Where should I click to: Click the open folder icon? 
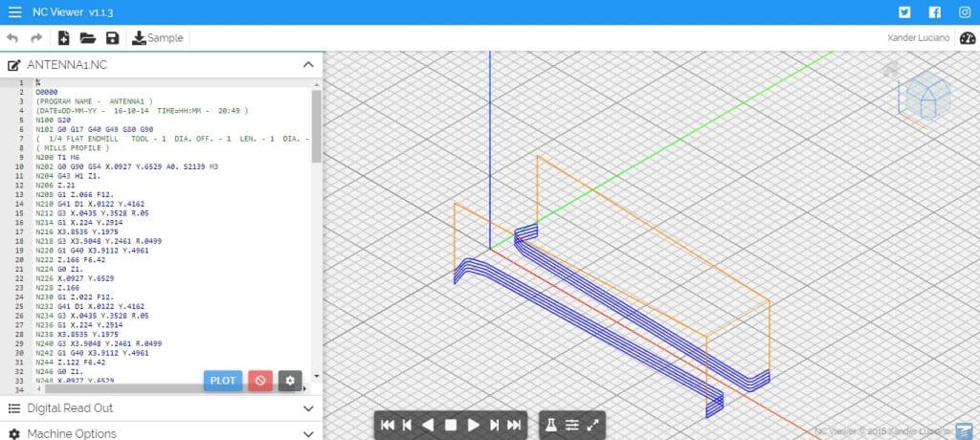coord(87,38)
